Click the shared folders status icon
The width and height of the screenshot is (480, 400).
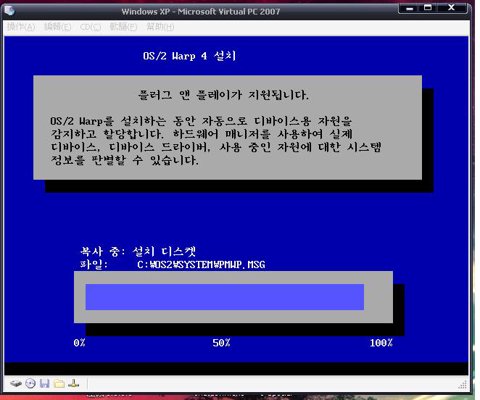point(59,384)
